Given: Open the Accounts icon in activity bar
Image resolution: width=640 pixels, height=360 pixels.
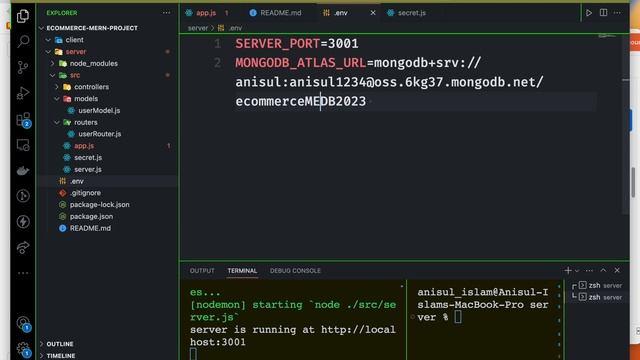Looking at the screenshot, I should click(23, 324).
